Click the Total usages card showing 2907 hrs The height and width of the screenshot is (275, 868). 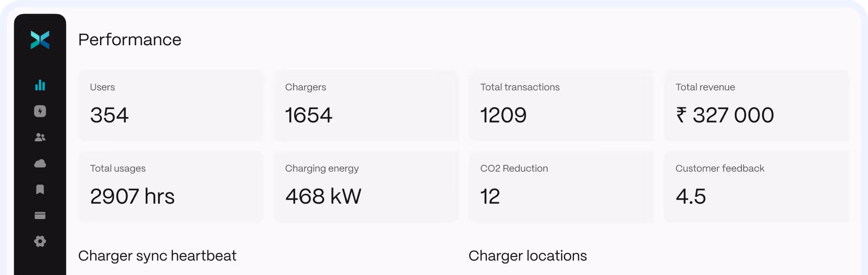click(170, 186)
